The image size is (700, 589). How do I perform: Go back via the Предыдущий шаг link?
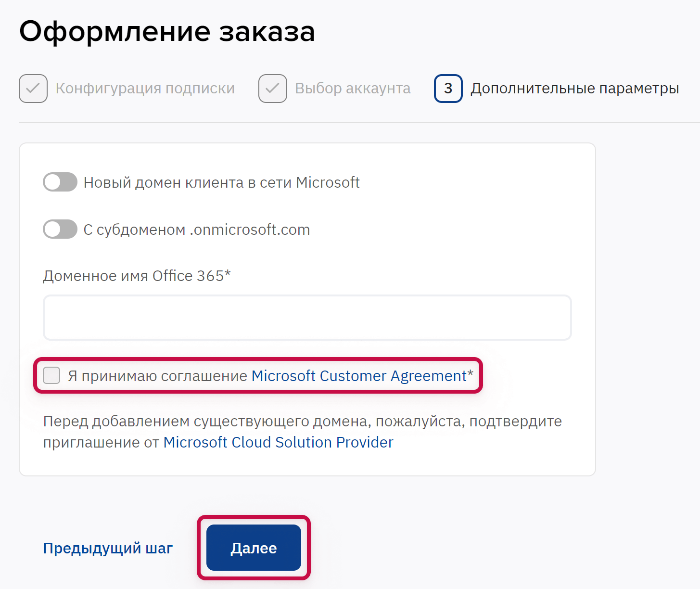click(x=108, y=548)
